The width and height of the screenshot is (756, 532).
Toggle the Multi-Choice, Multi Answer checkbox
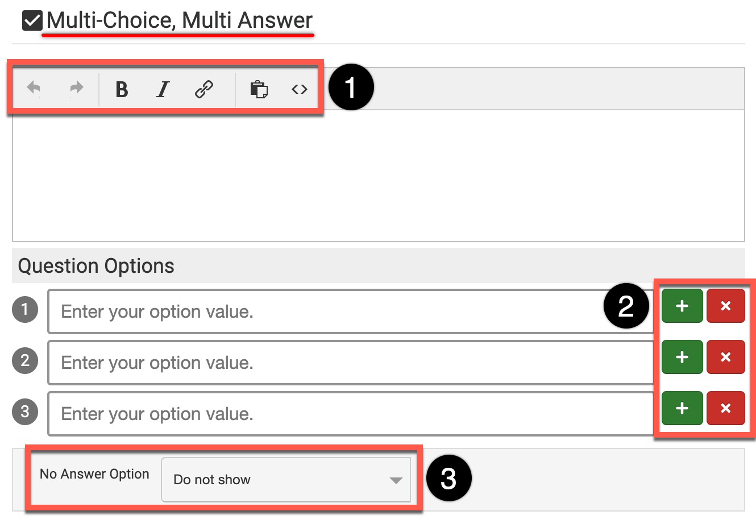[x=32, y=21]
